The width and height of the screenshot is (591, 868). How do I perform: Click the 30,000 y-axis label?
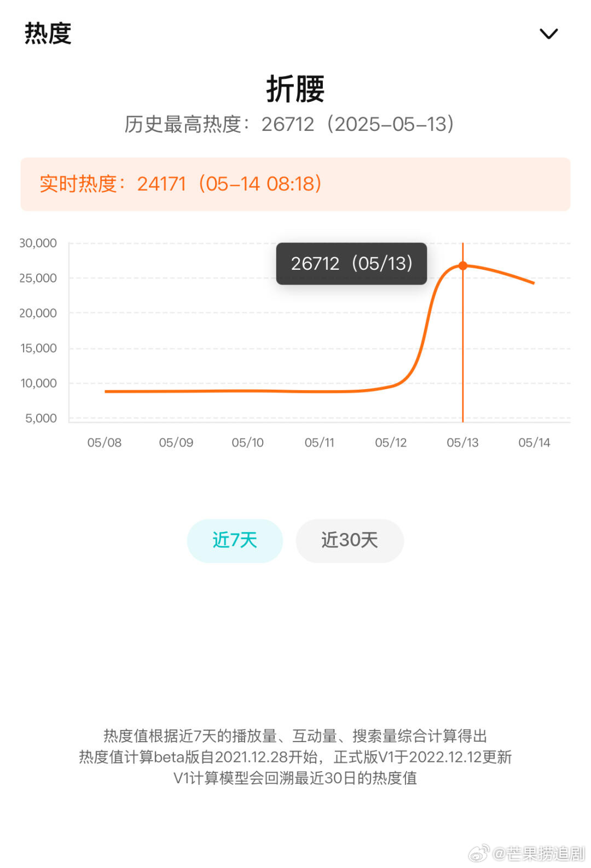tap(38, 243)
